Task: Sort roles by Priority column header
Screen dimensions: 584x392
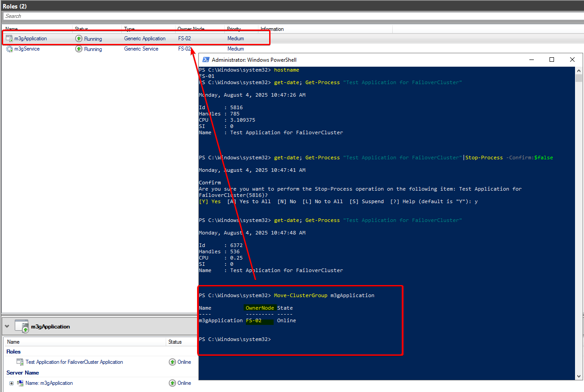Action: (242, 29)
